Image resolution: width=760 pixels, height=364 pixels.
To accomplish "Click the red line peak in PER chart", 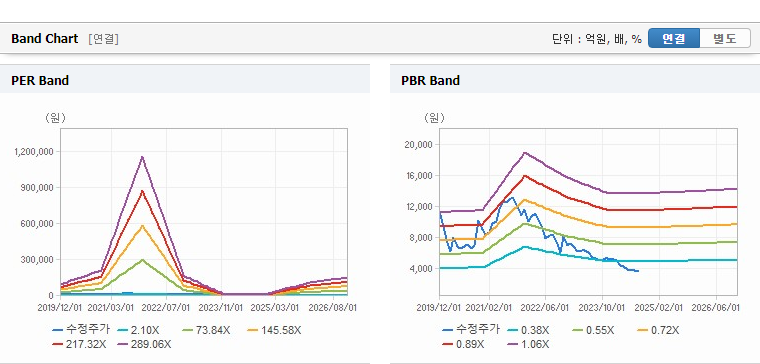I will pos(142,191).
